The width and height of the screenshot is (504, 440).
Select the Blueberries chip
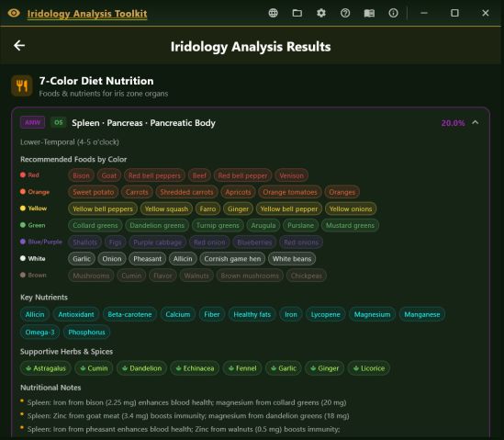[x=254, y=243]
